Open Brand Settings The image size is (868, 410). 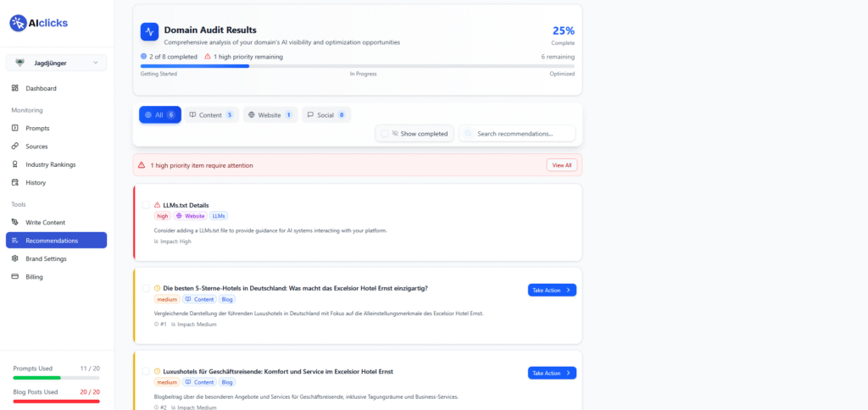click(46, 258)
